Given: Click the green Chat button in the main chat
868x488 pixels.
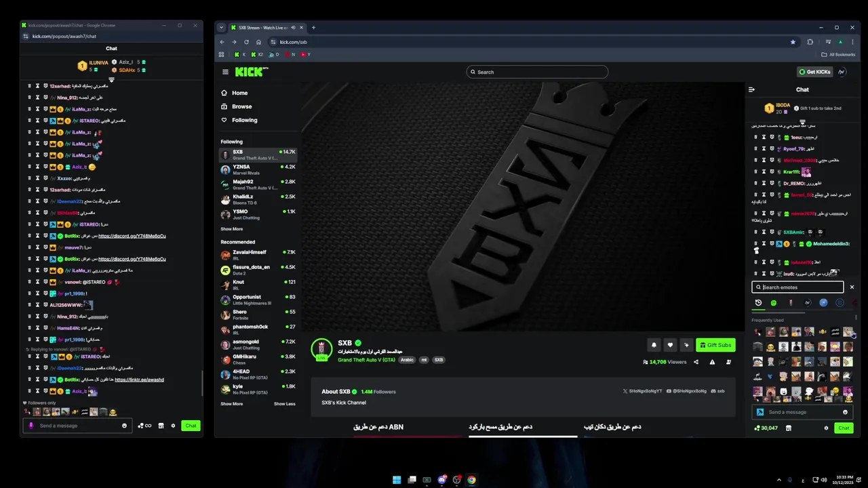Looking at the screenshot, I should pyautogui.click(x=844, y=428).
